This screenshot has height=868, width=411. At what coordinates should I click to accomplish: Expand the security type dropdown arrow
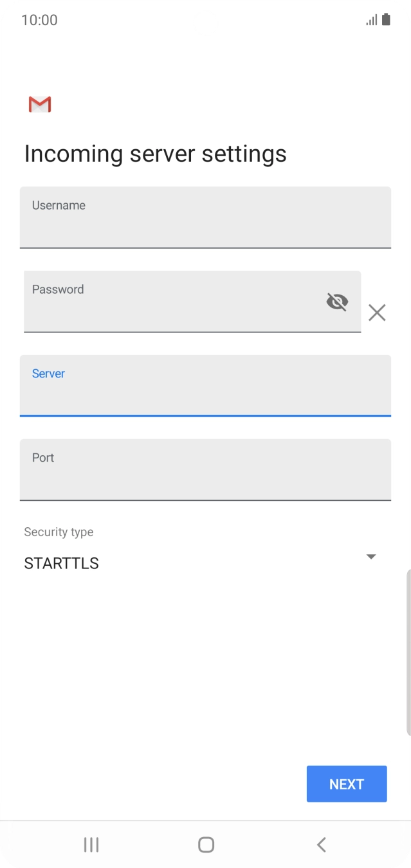[x=371, y=557]
